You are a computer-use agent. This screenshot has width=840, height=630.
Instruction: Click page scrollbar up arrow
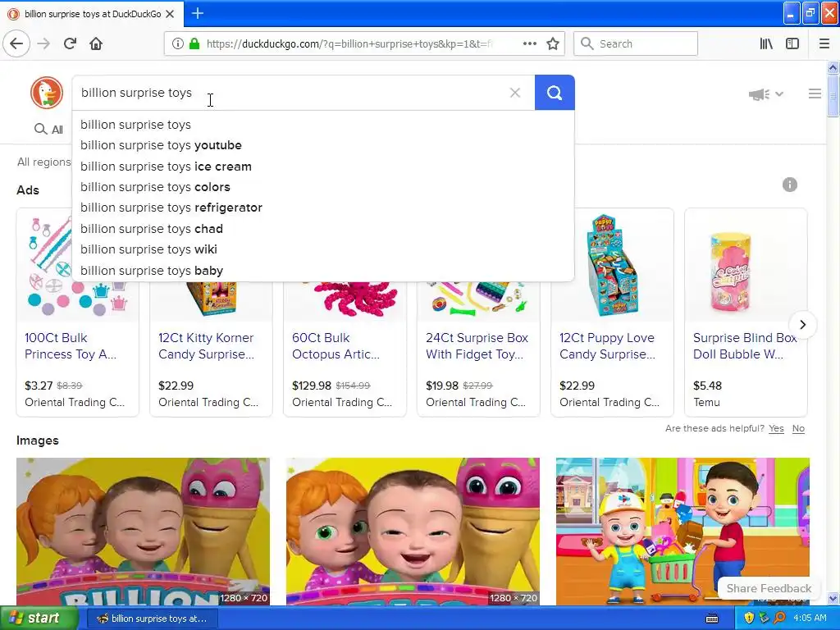click(833, 67)
